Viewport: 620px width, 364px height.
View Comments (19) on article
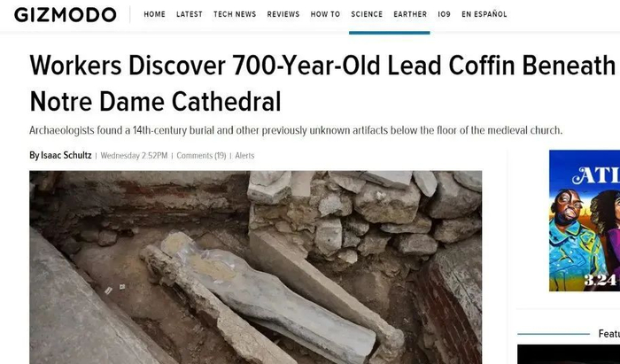(x=201, y=156)
